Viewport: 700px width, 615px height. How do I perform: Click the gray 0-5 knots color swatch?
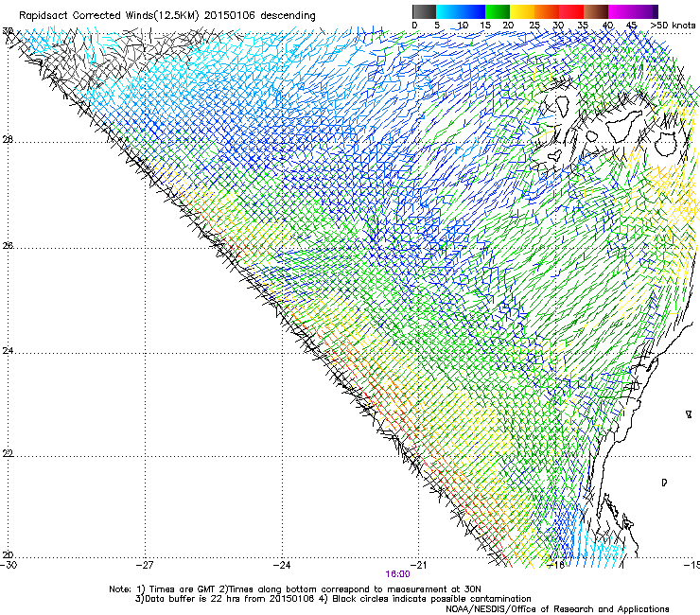[x=424, y=11]
